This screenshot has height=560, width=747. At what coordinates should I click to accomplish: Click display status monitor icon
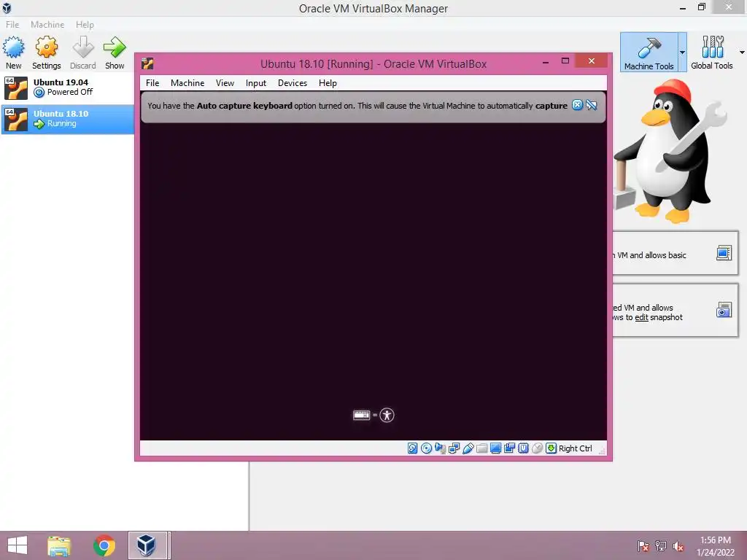point(495,448)
